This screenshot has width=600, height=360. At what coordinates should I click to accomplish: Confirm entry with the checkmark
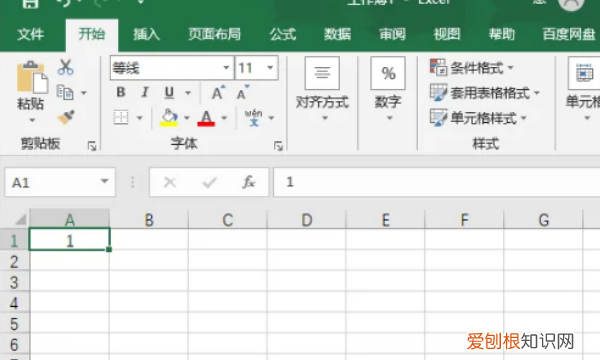(x=209, y=182)
